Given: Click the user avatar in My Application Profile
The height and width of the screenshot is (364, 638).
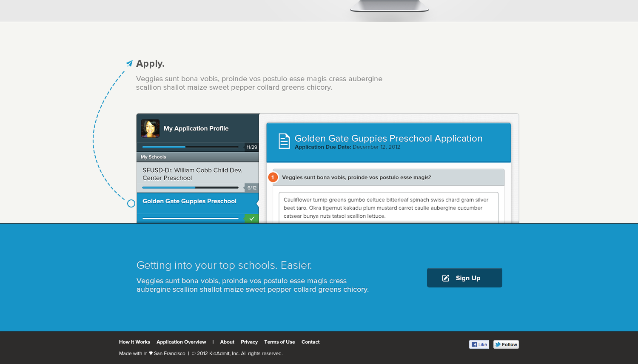Looking at the screenshot, I should (150, 128).
